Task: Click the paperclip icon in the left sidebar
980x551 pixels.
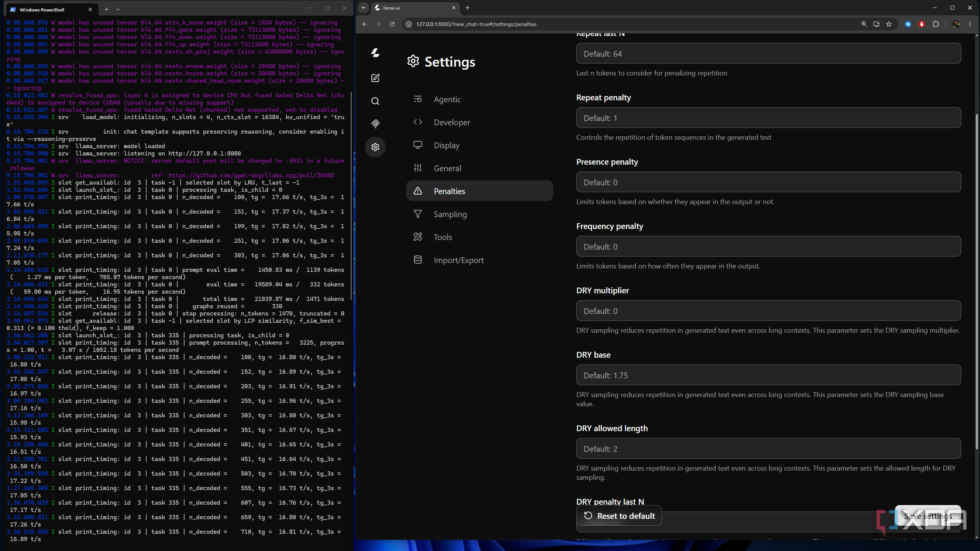Action: [375, 124]
